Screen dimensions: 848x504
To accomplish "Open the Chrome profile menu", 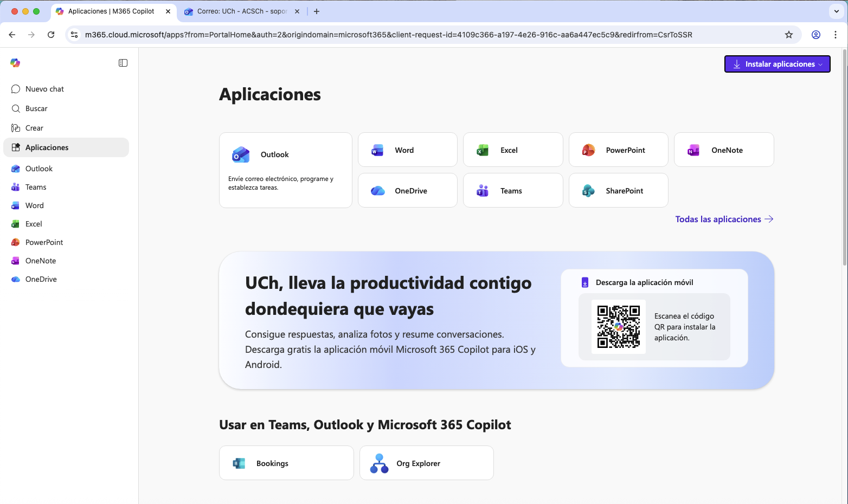I will (816, 35).
